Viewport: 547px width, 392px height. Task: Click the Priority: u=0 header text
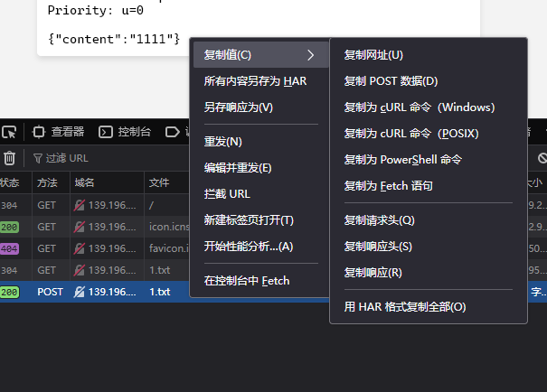click(x=96, y=11)
